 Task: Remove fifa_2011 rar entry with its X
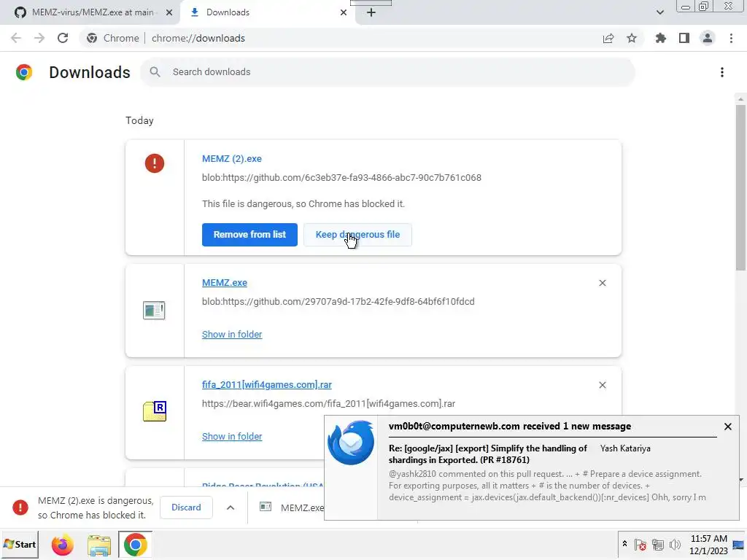pyautogui.click(x=603, y=385)
